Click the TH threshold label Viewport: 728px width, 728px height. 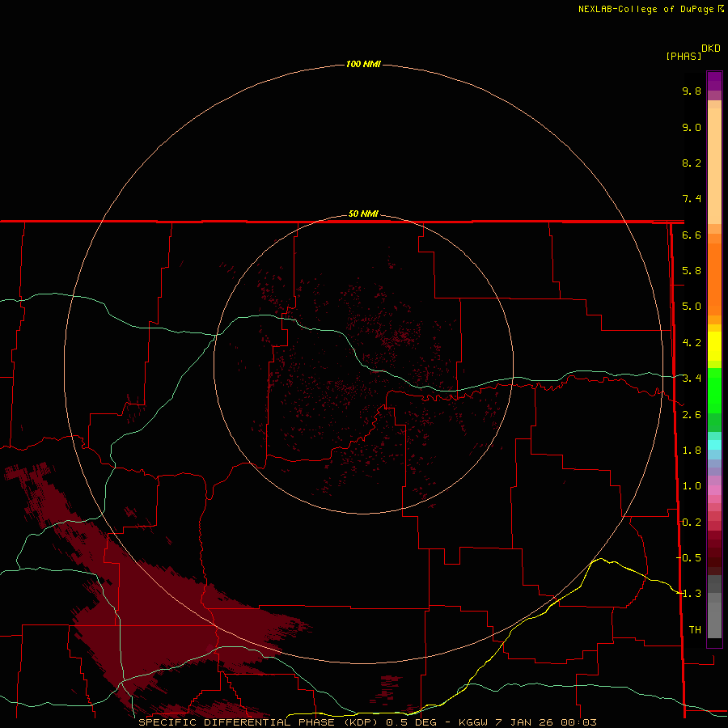pos(695,630)
